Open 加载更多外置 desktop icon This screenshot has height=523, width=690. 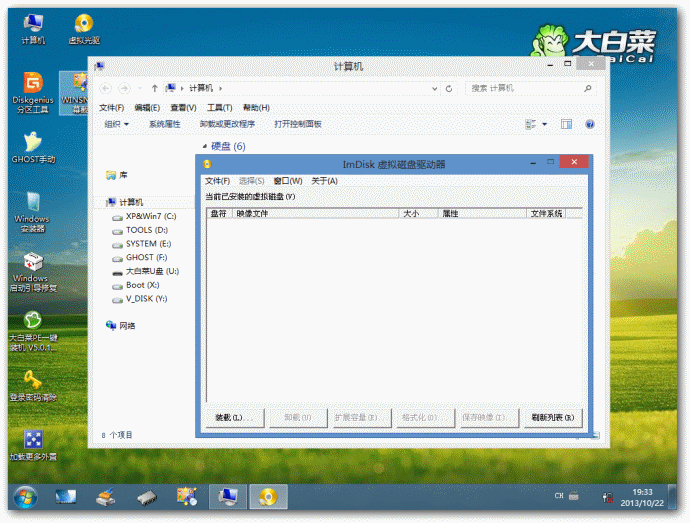[x=33, y=446]
